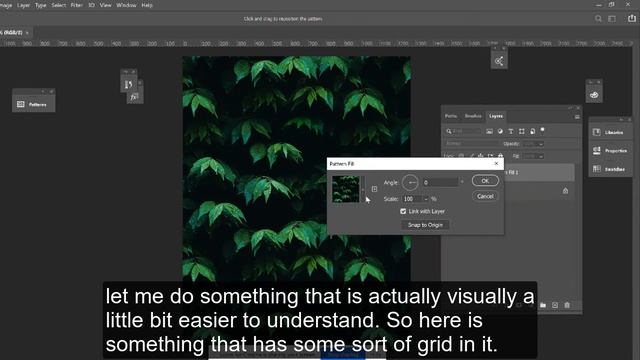This screenshot has width=640, height=360.
Task: Open the pattern picker dropdown arrow
Action: pyautogui.click(x=363, y=189)
